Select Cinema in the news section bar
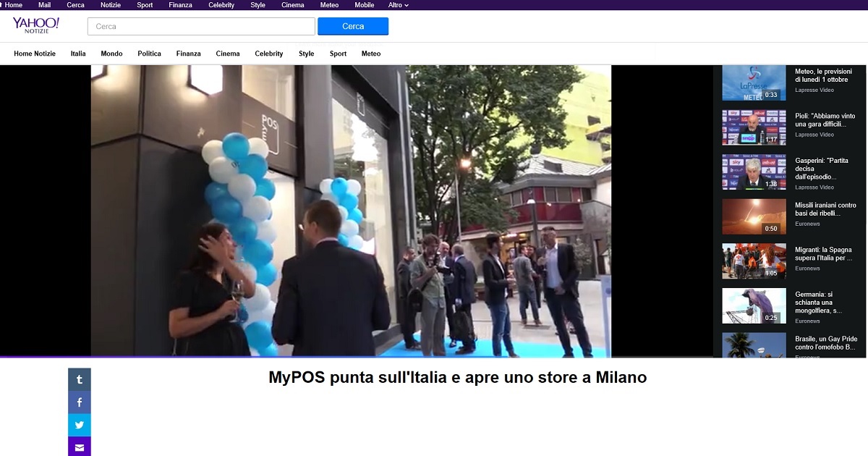Image resolution: width=868 pixels, height=456 pixels. 228,54
